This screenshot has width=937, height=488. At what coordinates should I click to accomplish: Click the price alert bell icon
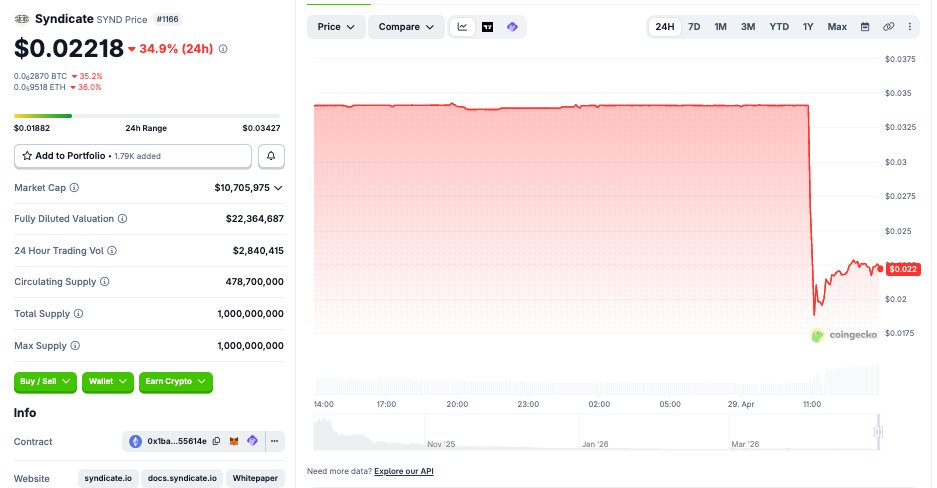pos(271,156)
